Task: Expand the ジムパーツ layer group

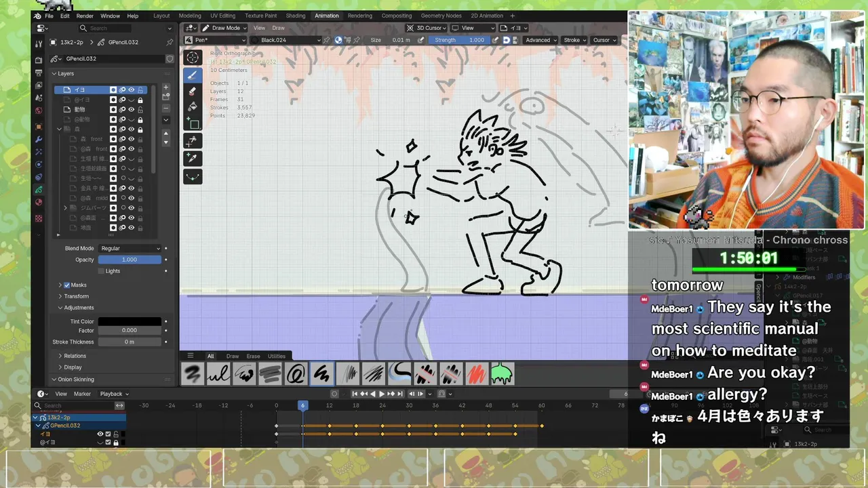Action: pos(66,207)
